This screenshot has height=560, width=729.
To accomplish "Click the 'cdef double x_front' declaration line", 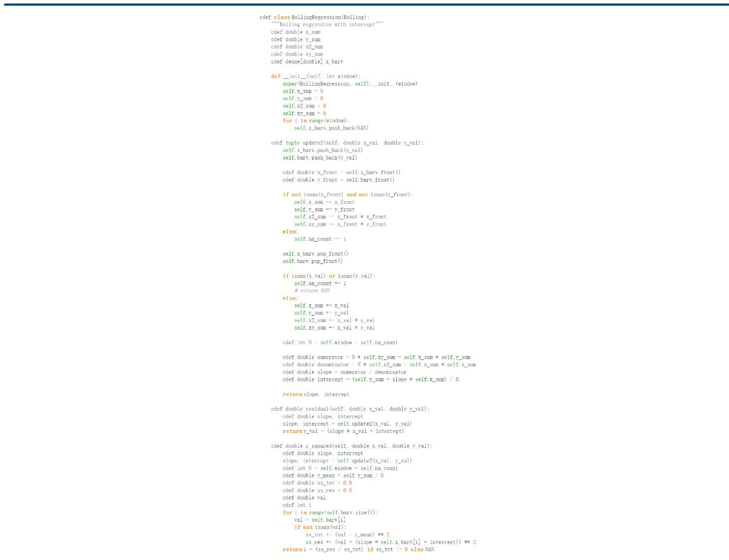I will [x=341, y=172].
